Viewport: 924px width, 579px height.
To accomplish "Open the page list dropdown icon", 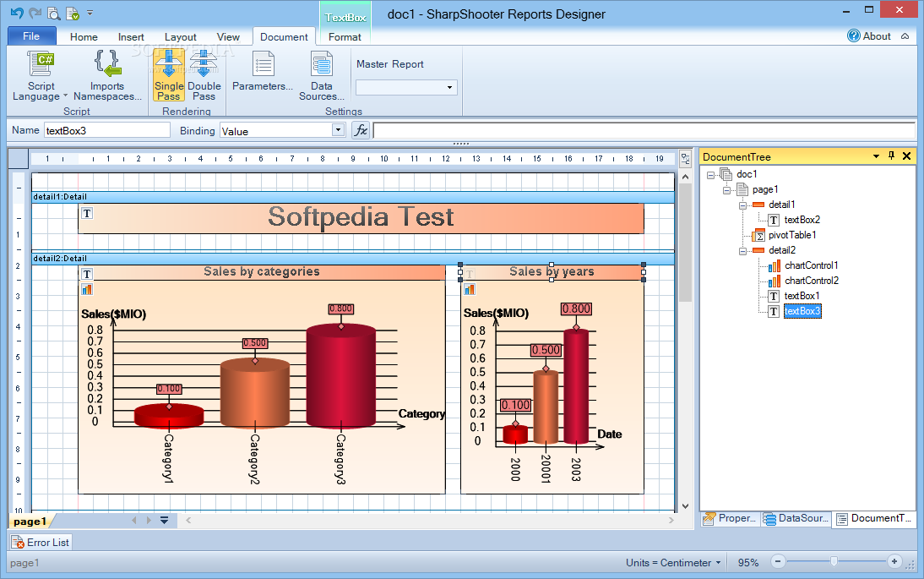I will (165, 520).
